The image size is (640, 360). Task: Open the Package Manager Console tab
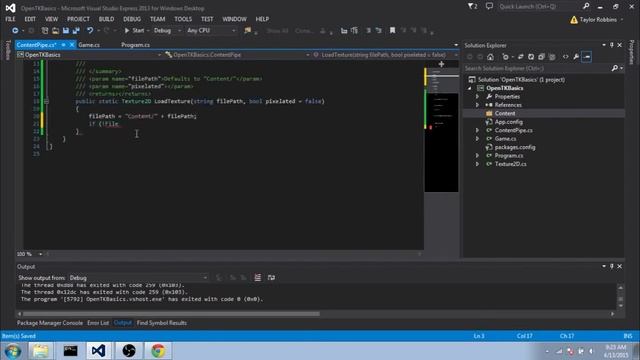click(x=50, y=323)
